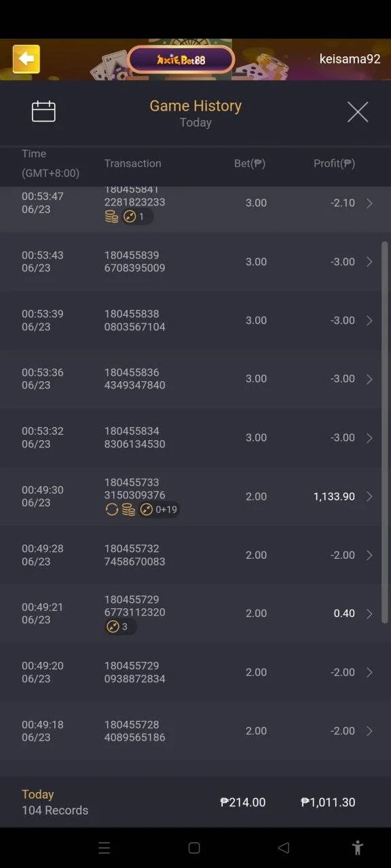The width and height of the screenshot is (391, 868).
Task: Tap the scatter badge showing 3
Action: coord(120,627)
